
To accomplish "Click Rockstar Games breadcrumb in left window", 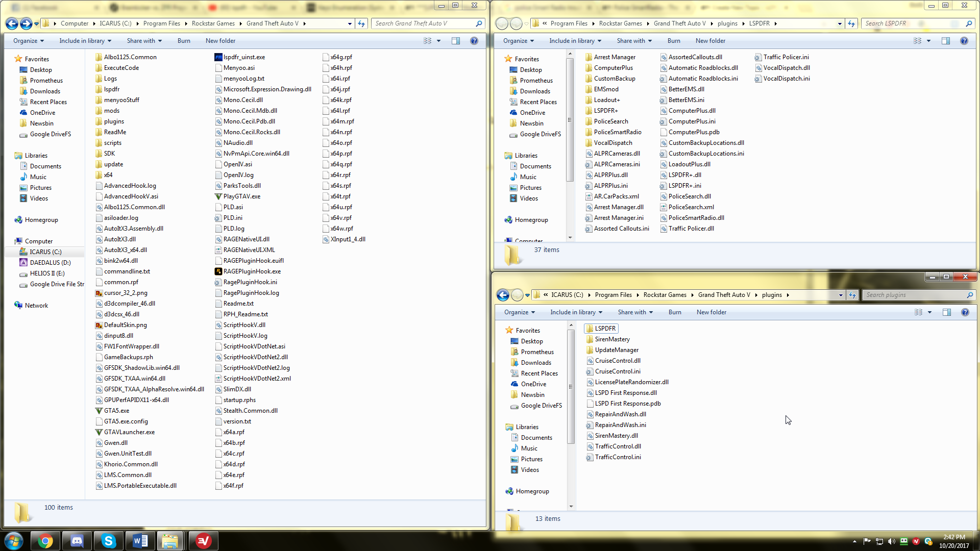I will 213,23.
